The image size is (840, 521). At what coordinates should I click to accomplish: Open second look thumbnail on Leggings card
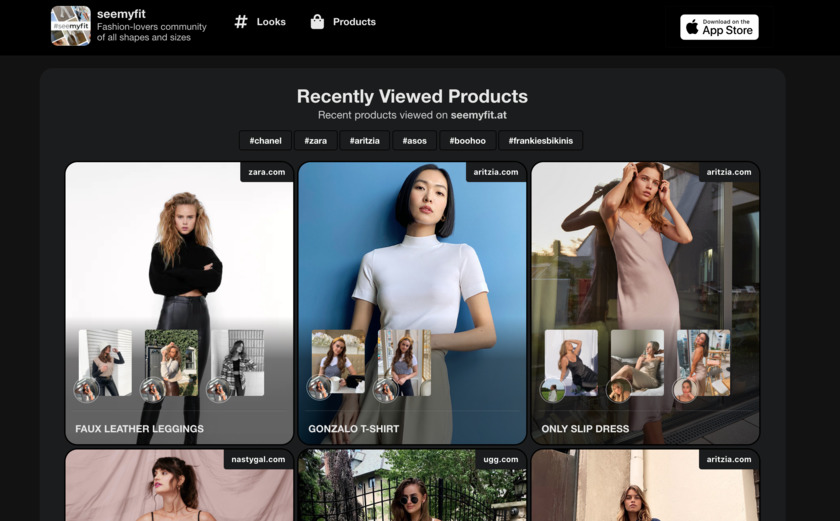[x=171, y=363]
